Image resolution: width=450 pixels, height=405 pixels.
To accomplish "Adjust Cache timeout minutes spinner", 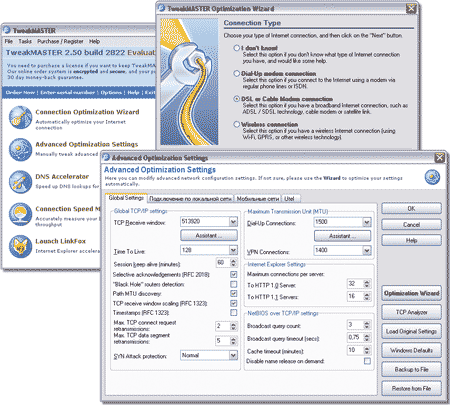I will (367, 350).
